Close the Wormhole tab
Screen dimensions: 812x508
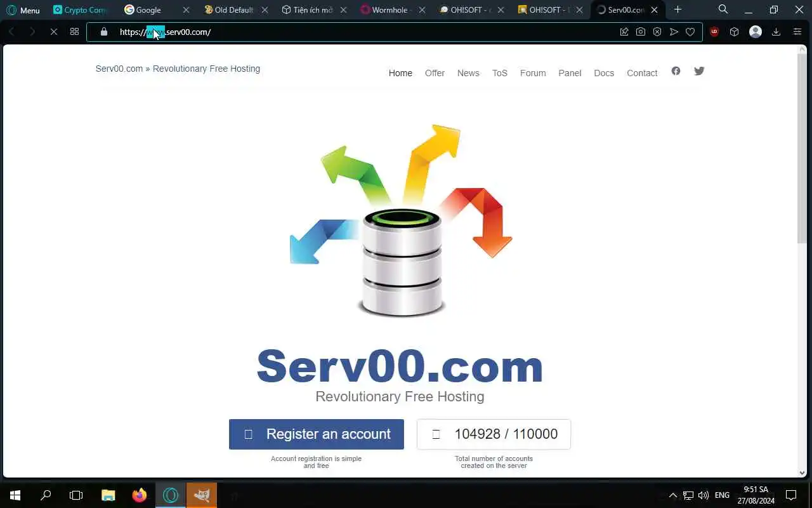coord(422,10)
